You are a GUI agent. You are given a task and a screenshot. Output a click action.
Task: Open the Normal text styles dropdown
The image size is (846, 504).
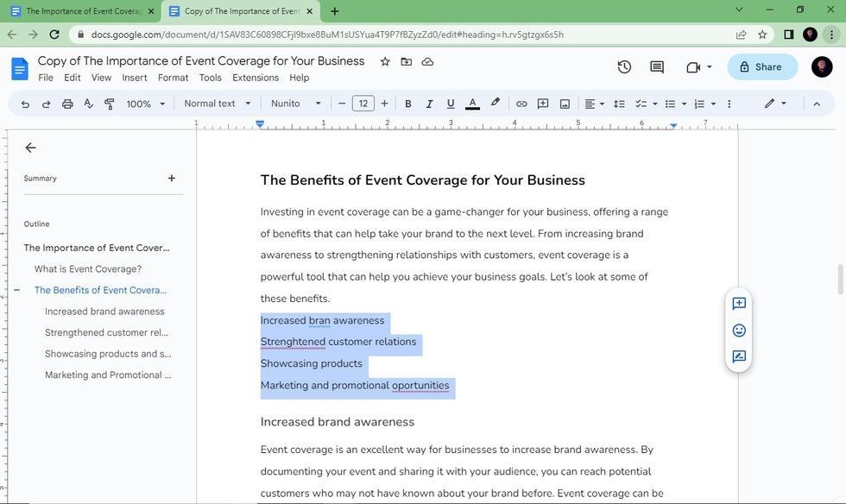(x=218, y=103)
